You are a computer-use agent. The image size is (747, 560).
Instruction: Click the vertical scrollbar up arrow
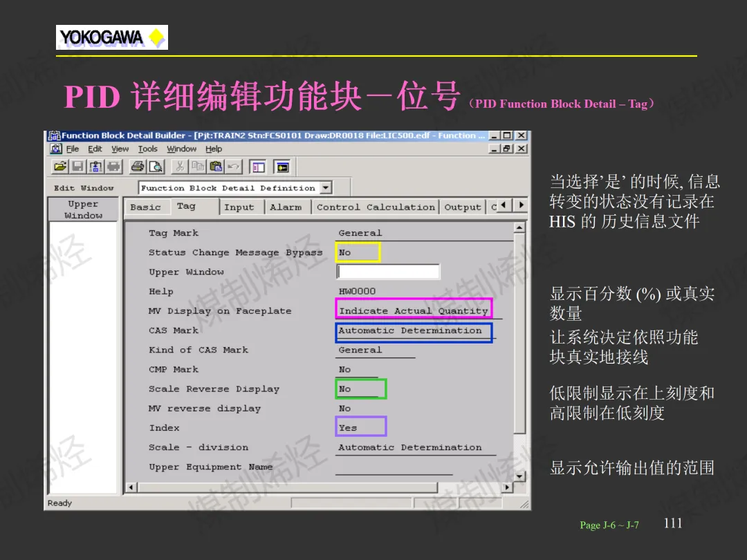[519, 227]
